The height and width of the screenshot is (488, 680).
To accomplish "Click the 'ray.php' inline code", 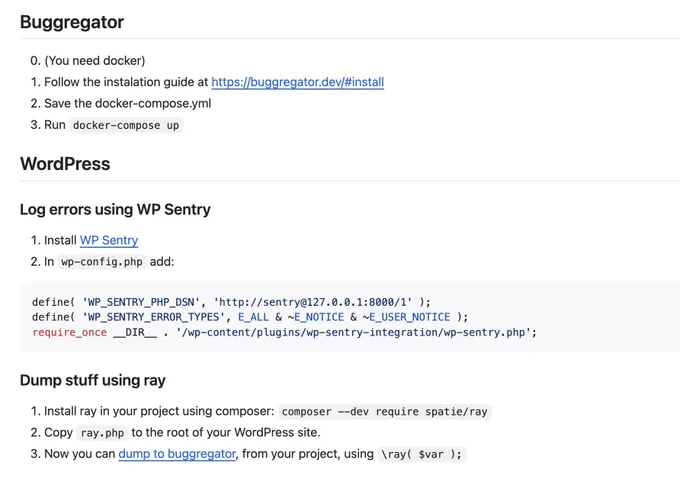I will [102, 433].
